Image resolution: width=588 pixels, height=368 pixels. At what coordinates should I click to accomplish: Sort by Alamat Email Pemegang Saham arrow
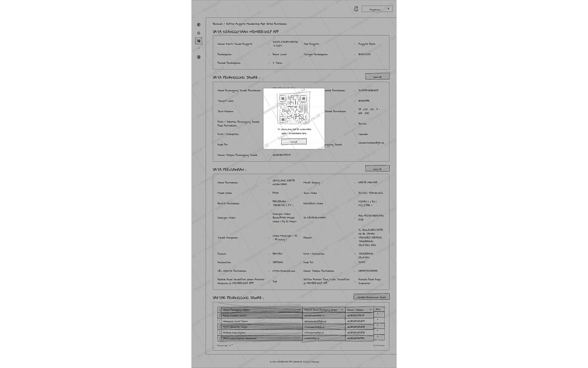[x=342, y=310]
